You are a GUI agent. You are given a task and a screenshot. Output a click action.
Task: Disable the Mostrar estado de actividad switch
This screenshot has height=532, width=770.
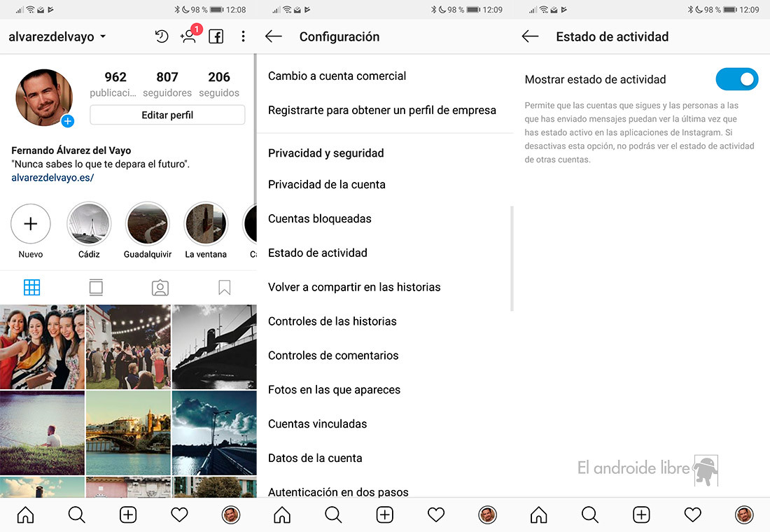[736, 80]
